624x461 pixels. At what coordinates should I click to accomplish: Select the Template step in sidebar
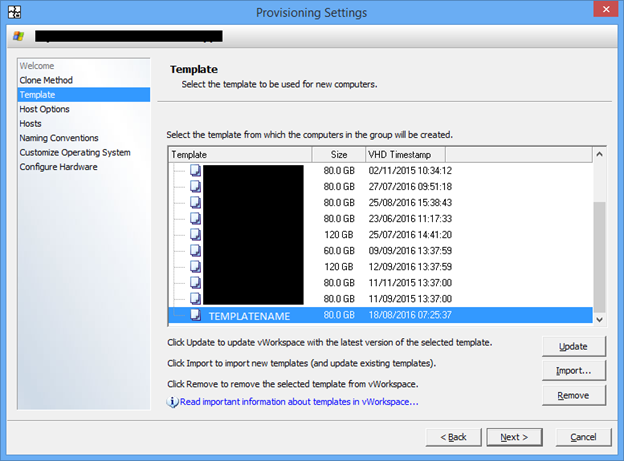(x=84, y=95)
